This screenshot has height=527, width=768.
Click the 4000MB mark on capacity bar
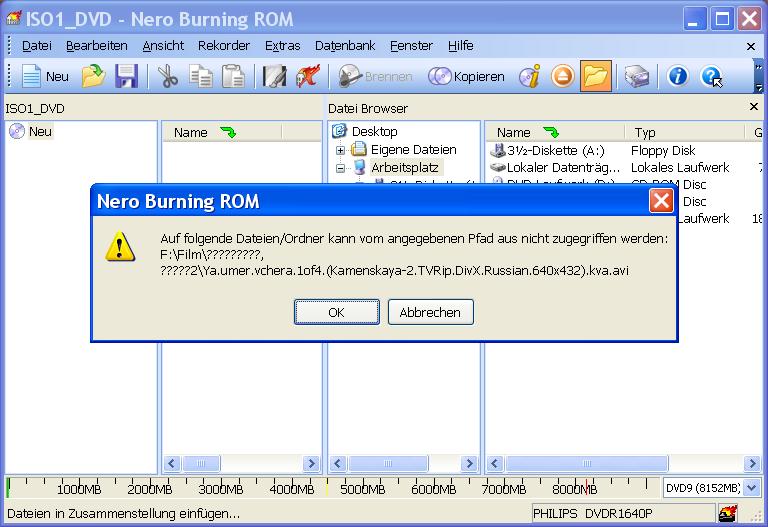(292, 489)
